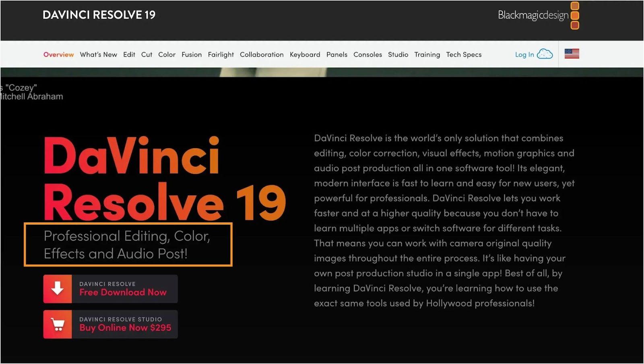Select the Studio tab

[398, 54]
